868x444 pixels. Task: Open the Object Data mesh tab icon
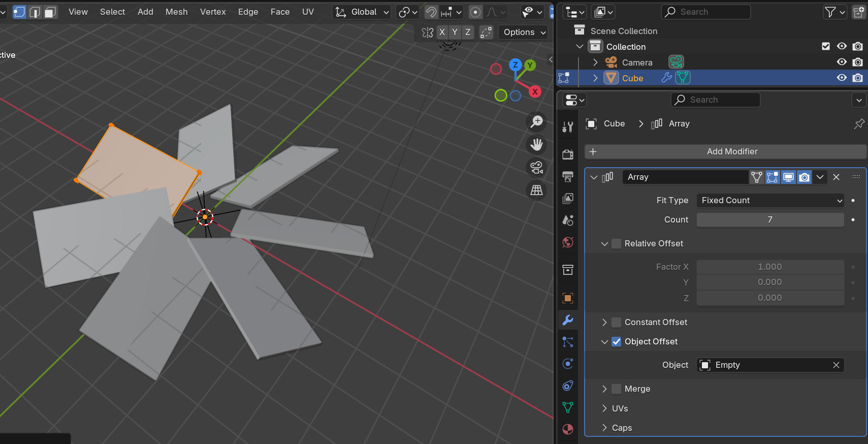(x=568, y=407)
